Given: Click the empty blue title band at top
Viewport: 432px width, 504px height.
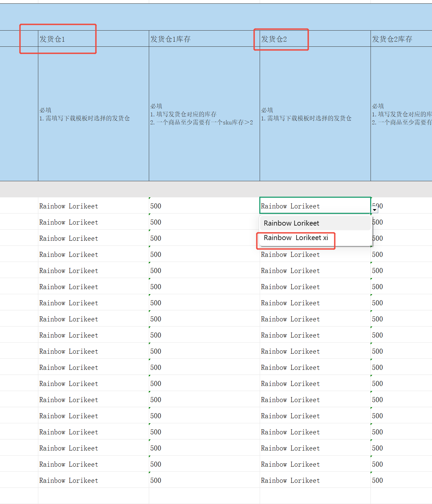Looking at the screenshot, I should click(x=216, y=17).
